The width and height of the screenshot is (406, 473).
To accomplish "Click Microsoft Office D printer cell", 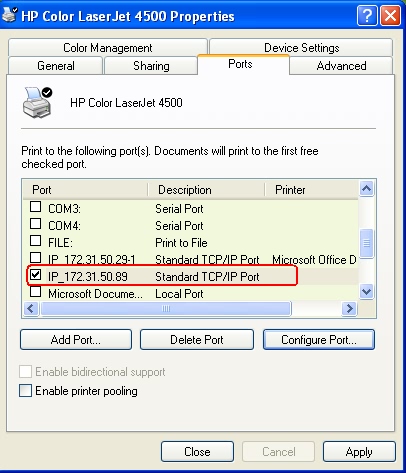I will click(x=314, y=260).
